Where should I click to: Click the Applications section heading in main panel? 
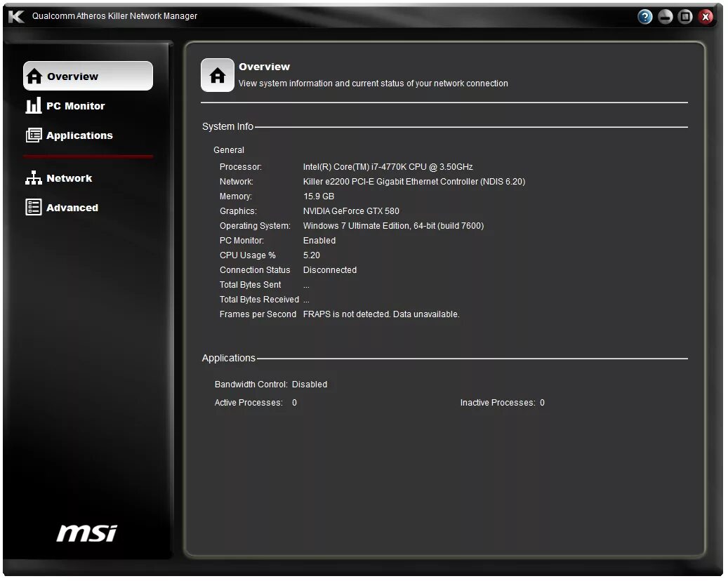[228, 358]
